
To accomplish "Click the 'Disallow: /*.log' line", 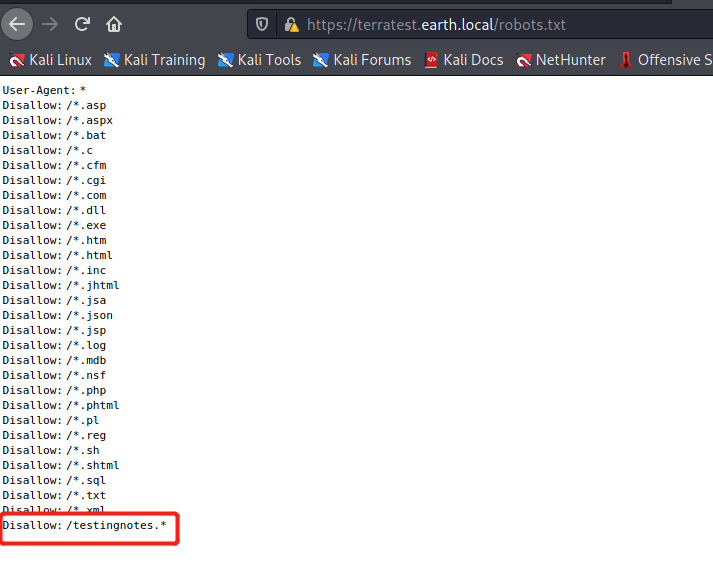I will click(54, 346).
